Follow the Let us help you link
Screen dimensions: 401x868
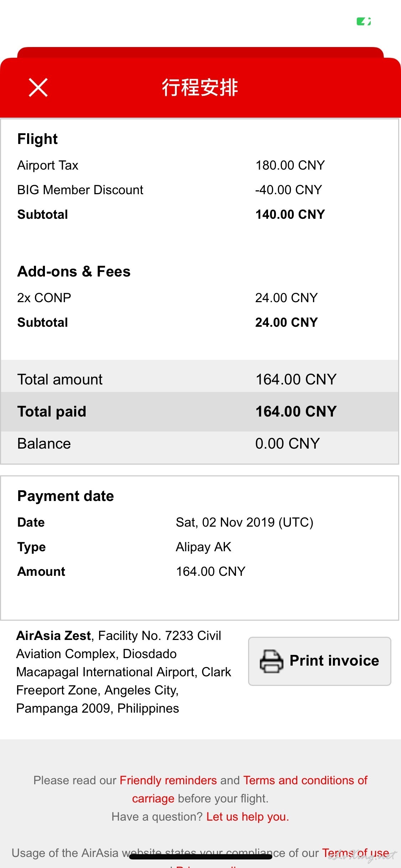[x=248, y=817]
